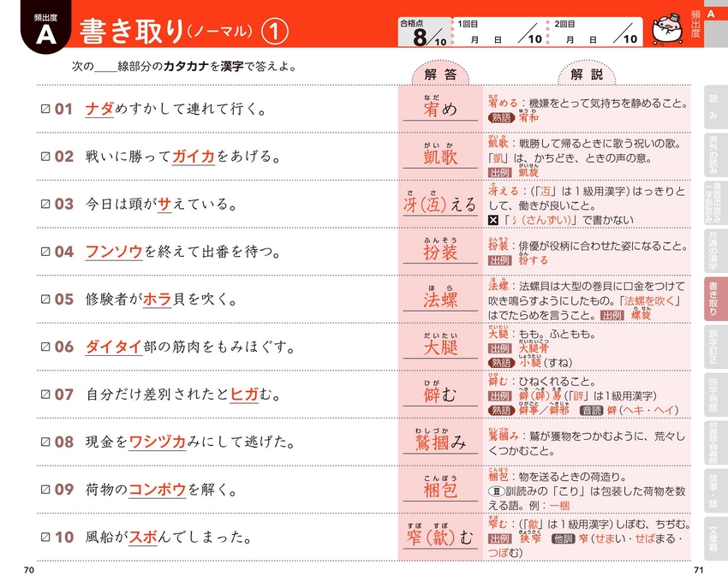Click answer 宥め for question 01

pyautogui.click(x=440, y=109)
